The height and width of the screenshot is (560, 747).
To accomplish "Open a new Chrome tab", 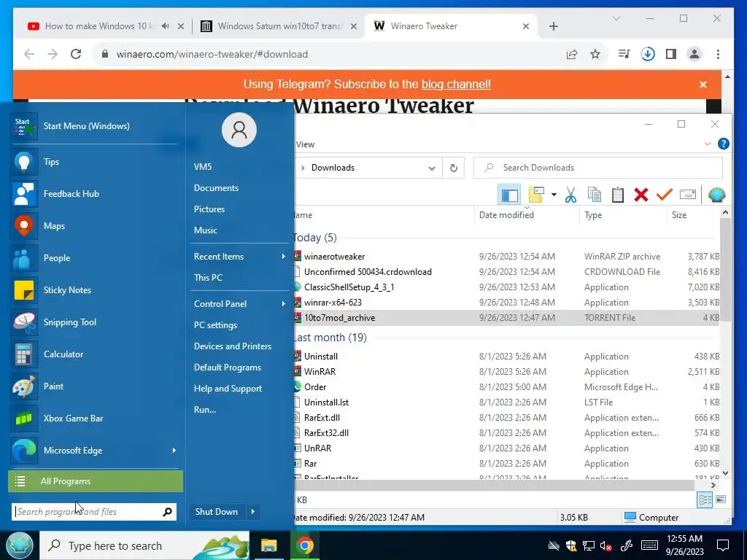I will tap(553, 26).
